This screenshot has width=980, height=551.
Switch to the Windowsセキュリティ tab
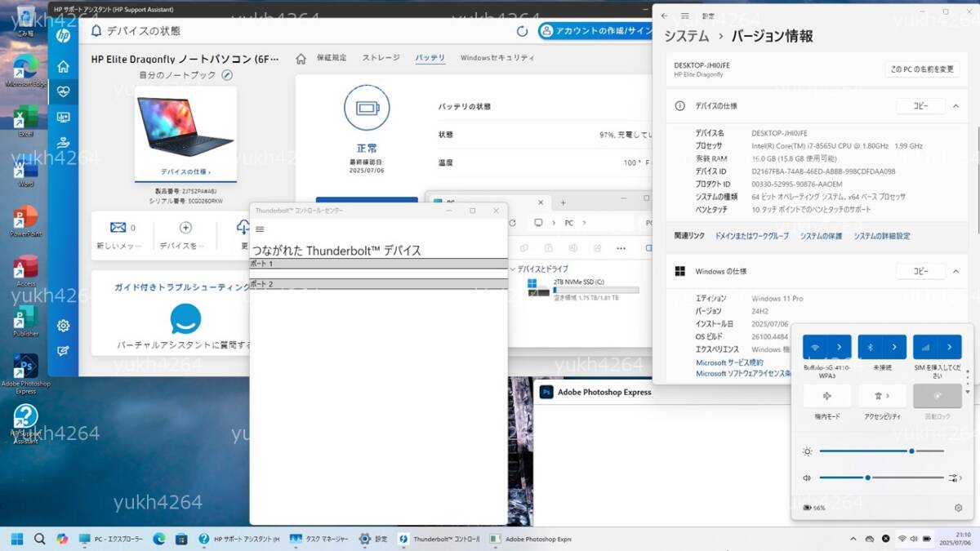497,58
